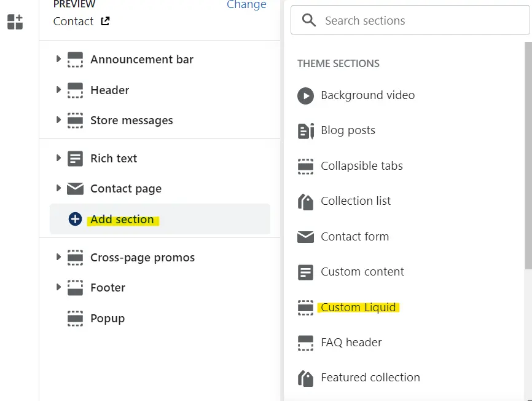Select Custom Liquid from theme sections
Viewport: 532px width, 401px height.
(x=358, y=308)
